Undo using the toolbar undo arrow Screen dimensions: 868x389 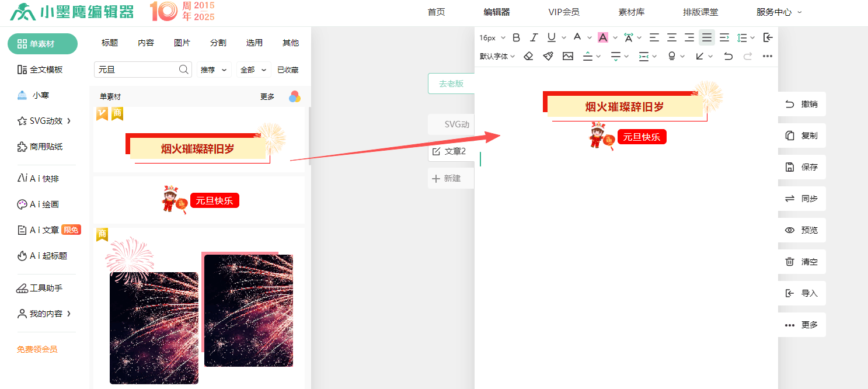pos(728,56)
